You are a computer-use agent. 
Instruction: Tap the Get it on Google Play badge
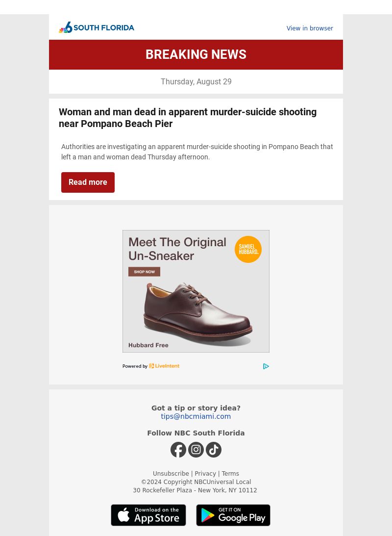tap(233, 515)
